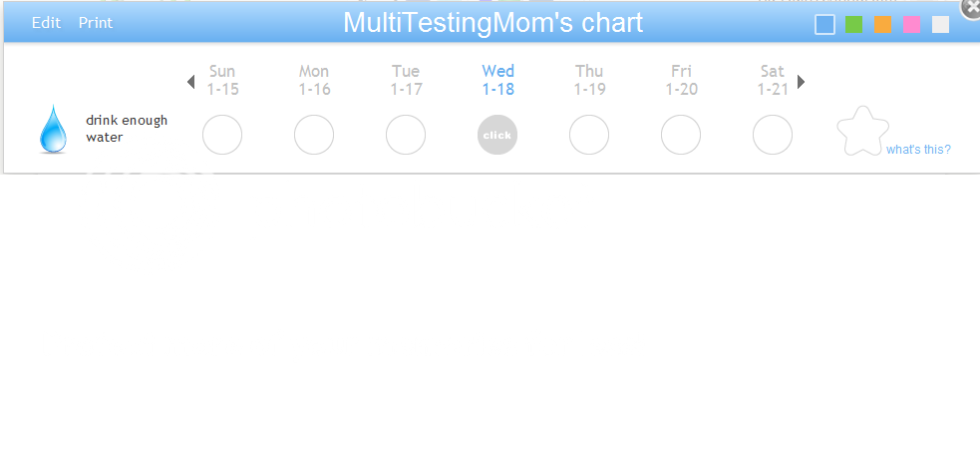
Task: Select the "drink enough water" task label
Action: click(x=127, y=129)
